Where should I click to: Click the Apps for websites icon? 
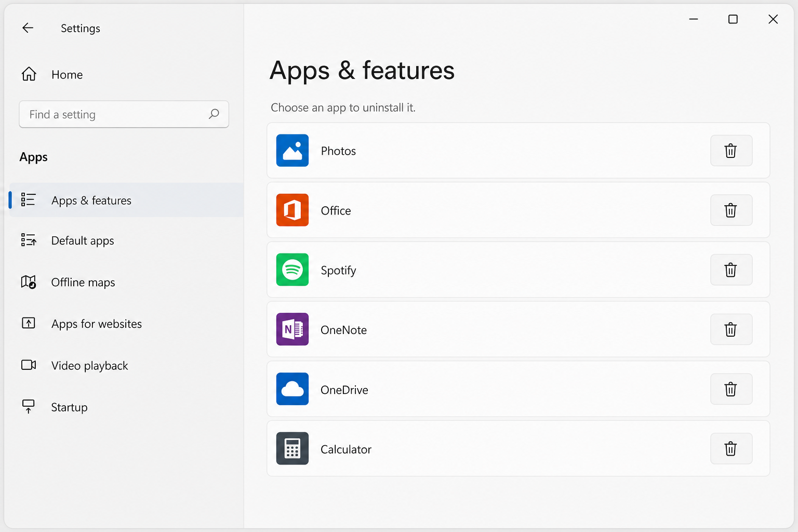(28, 323)
